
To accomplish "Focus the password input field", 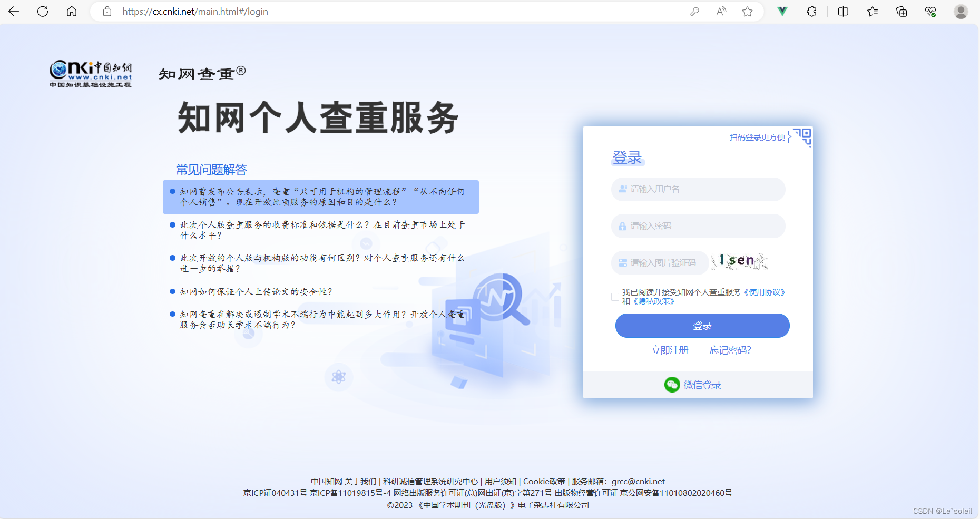I will (x=698, y=226).
